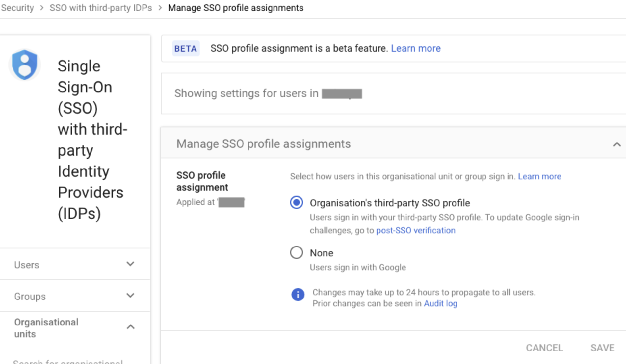This screenshot has width=626, height=364.
Task: Open the post-SSO verification link
Action: click(x=416, y=230)
